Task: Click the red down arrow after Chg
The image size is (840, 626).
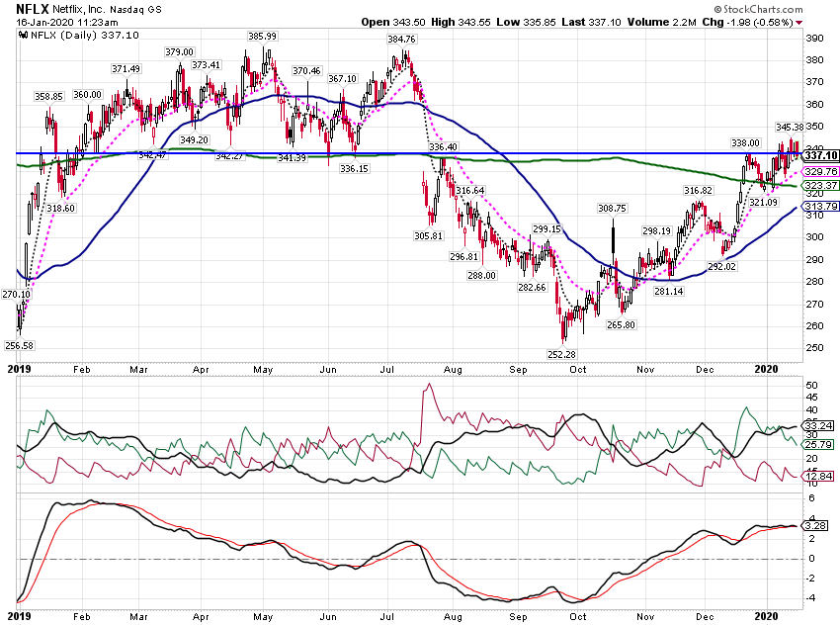Action: tap(799, 23)
